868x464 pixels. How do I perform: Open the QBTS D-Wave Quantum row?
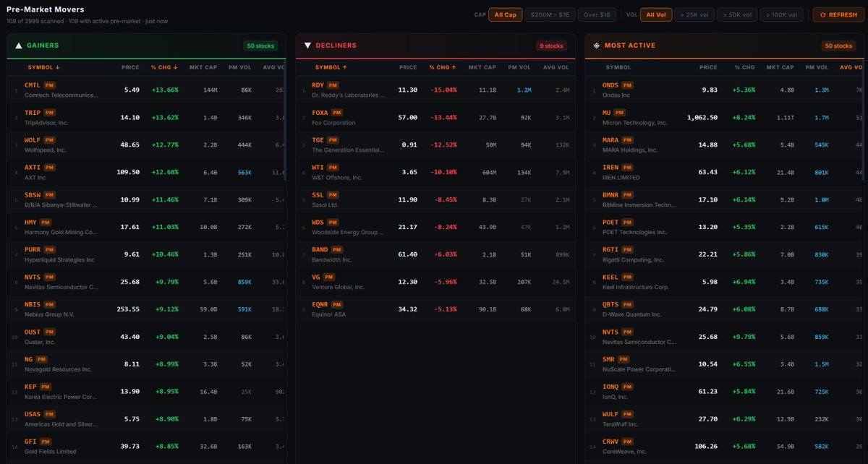tap(726, 309)
